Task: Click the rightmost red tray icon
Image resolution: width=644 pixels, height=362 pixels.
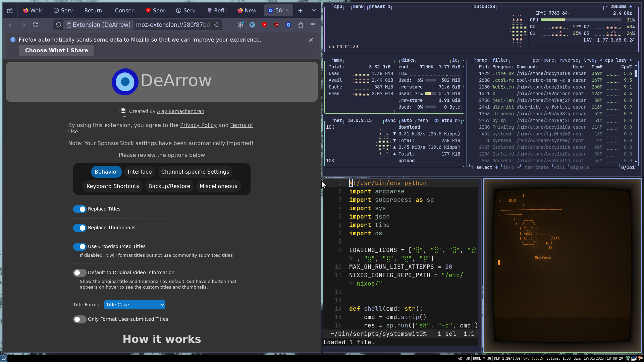Action: (x=640, y=358)
